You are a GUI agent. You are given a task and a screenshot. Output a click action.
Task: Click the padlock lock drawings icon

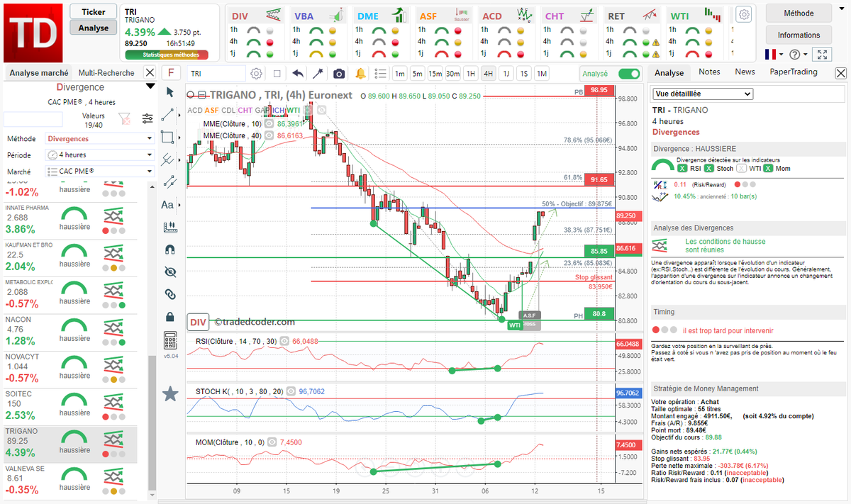click(169, 316)
